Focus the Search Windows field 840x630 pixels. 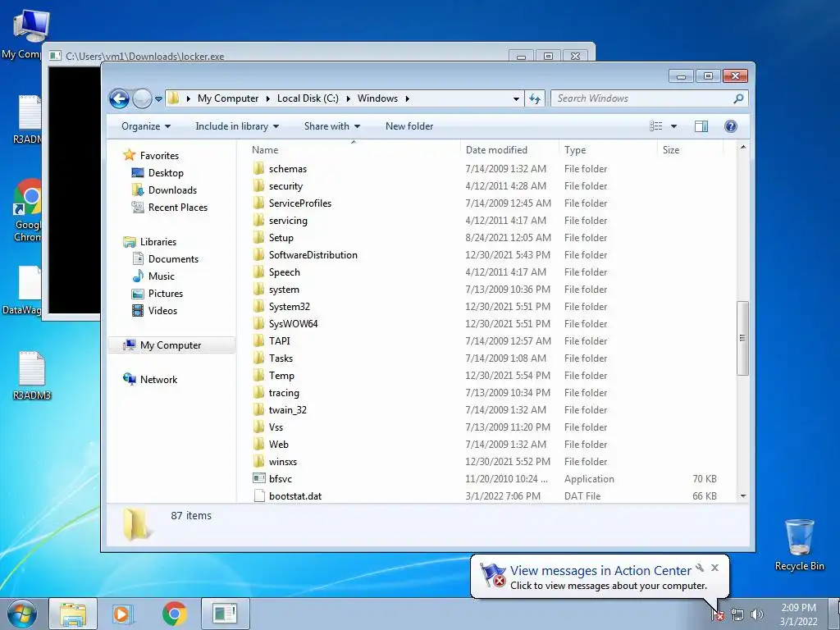[649, 98]
